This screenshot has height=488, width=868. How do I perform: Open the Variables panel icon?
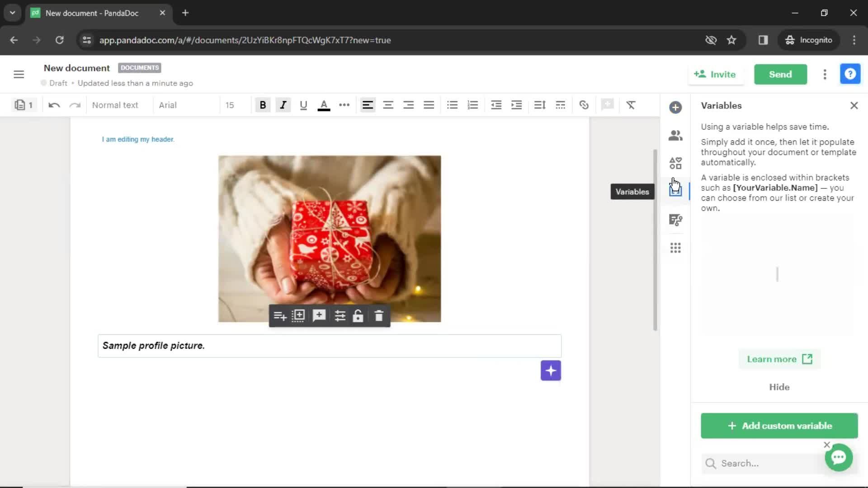tap(675, 191)
